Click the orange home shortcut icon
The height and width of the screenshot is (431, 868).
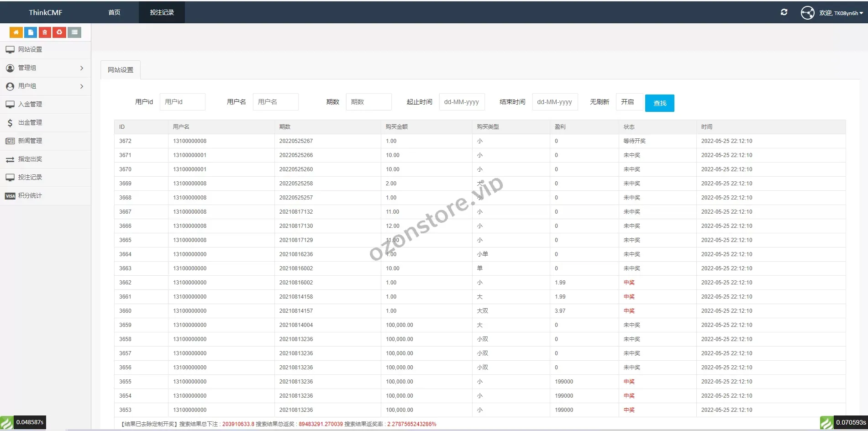16,32
